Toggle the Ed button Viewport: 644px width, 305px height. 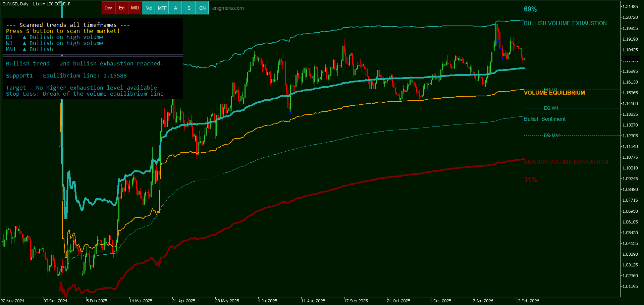[x=122, y=8]
